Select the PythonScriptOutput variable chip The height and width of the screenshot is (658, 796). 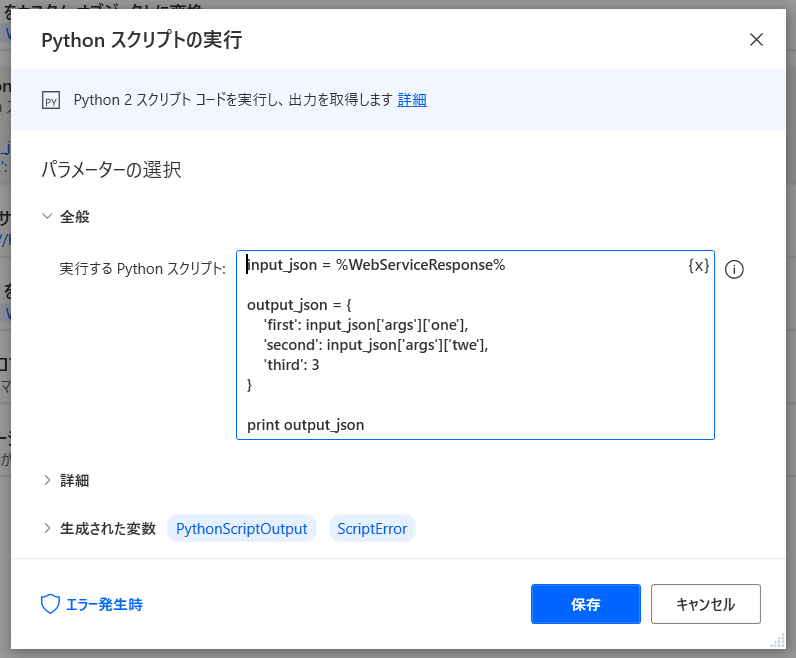242,529
